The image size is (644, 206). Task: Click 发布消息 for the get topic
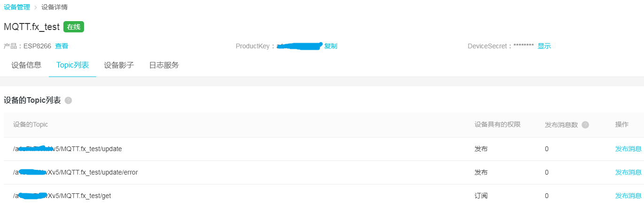click(x=628, y=196)
